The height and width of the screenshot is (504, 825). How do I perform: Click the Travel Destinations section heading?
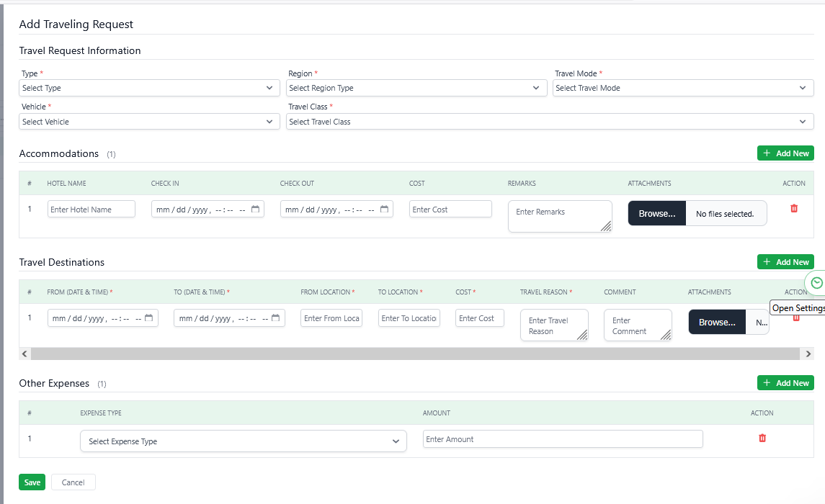(61, 262)
